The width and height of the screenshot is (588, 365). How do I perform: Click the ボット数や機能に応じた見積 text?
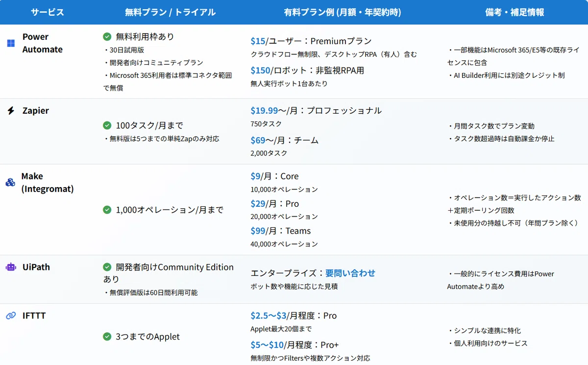pos(294,287)
